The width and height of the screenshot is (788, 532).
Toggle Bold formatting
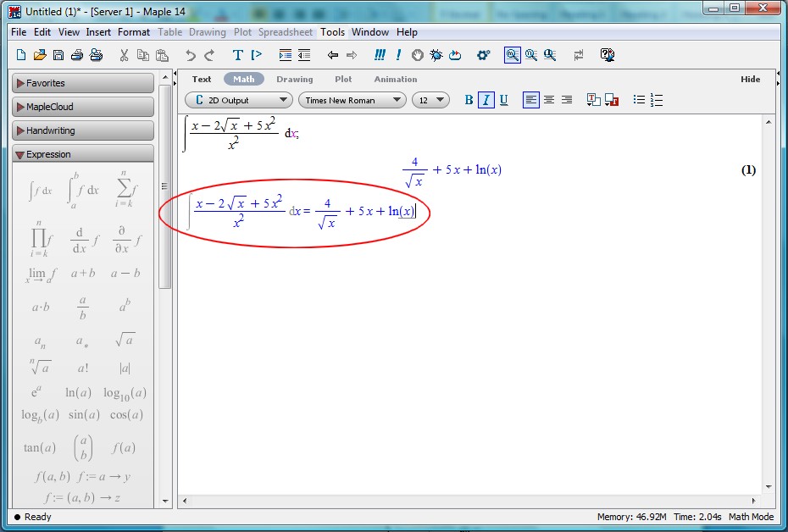[x=469, y=100]
